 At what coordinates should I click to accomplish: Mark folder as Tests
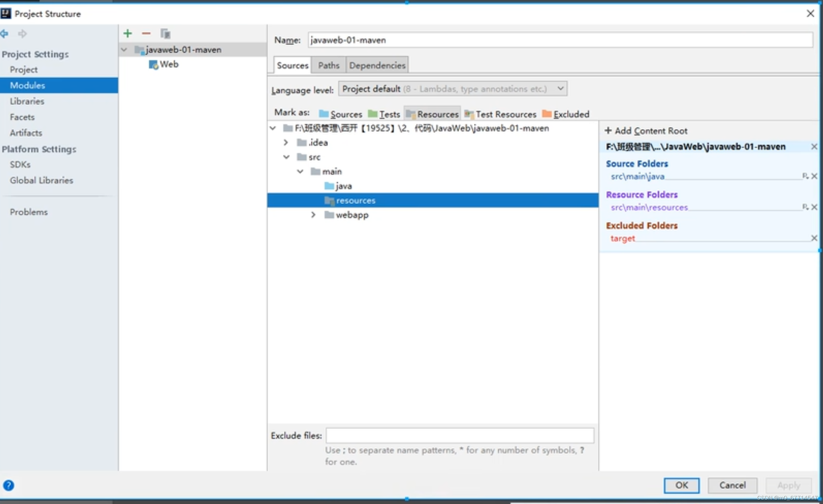(x=384, y=114)
